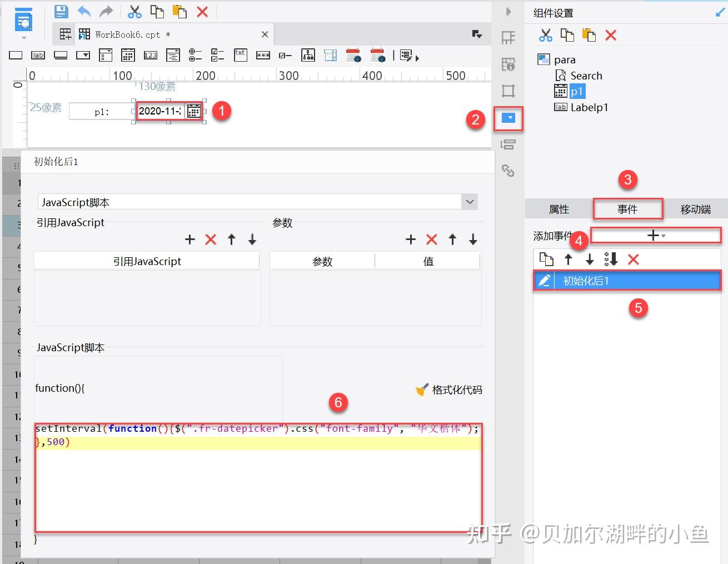Click the cut icon in 组件设置 panel
Viewport: 728px width, 564px height.
tap(545, 35)
